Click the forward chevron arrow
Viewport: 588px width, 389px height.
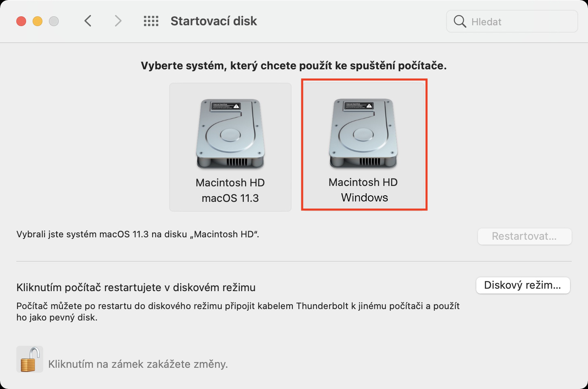tap(118, 21)
